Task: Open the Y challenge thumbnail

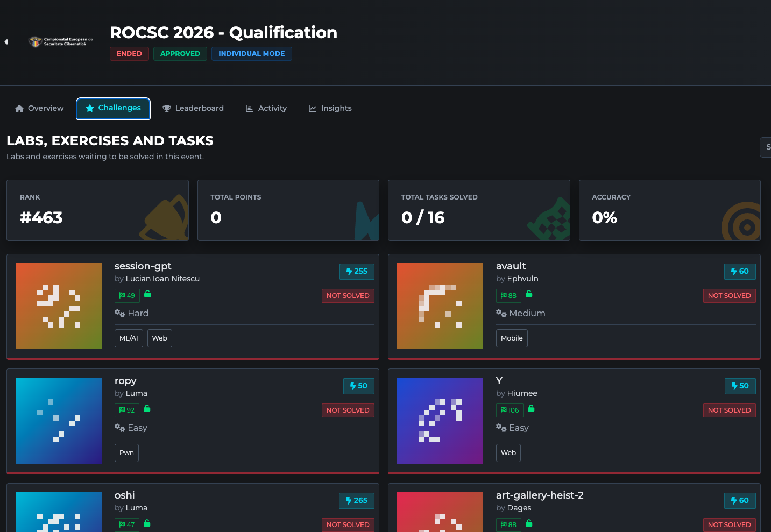Action: (x=440, y=421)
